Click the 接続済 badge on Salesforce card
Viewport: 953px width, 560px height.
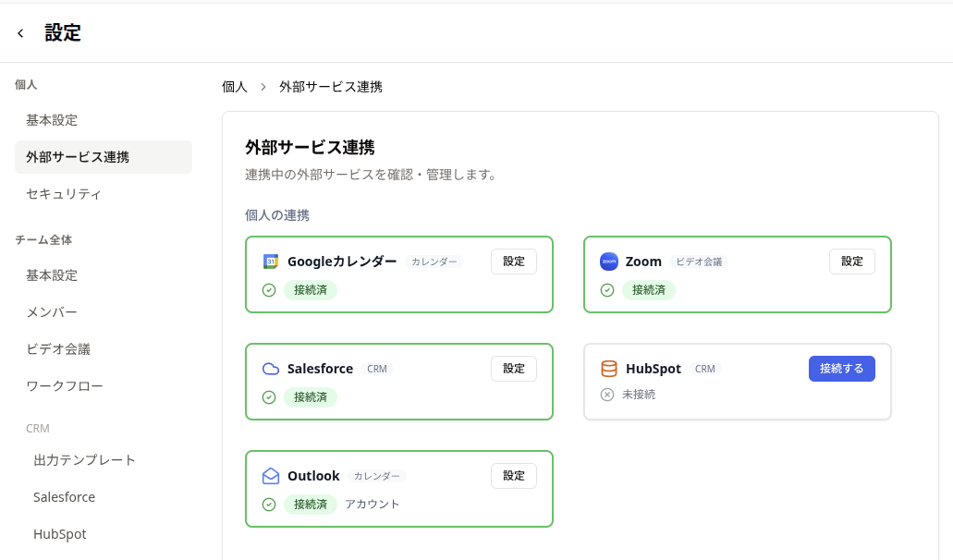click(x=311, y=397)
